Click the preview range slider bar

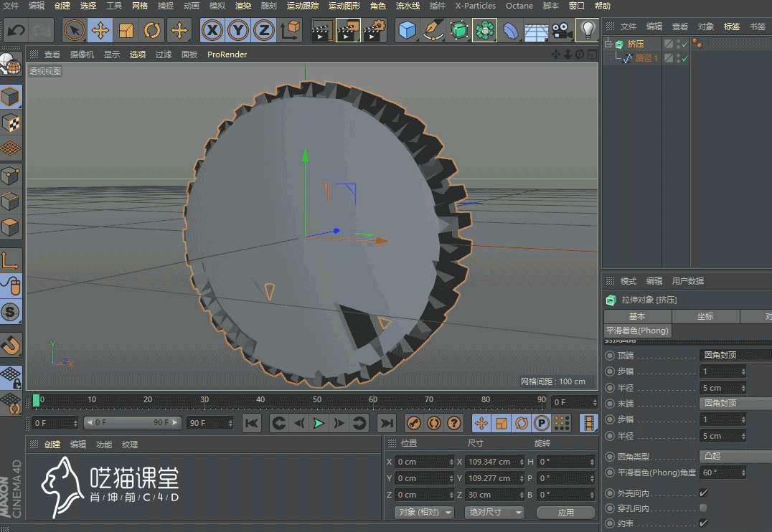[x=133, y=423]
